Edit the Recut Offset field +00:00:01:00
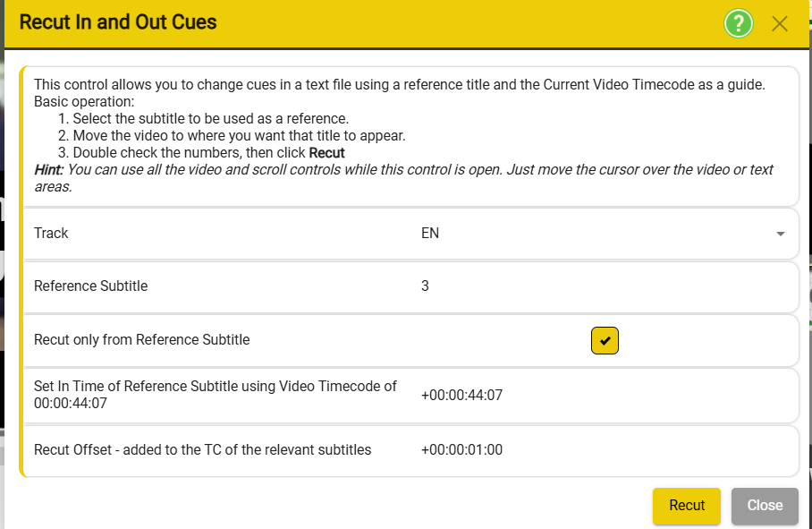812x529 pixels. 462,449
